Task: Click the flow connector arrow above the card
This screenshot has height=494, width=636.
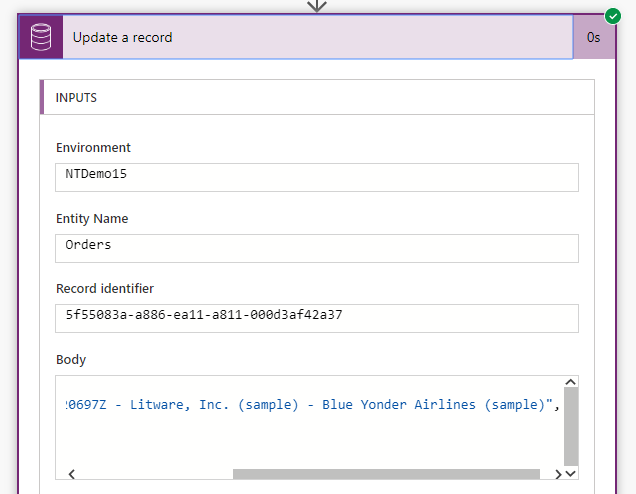Action: pyautogui.click(x=317, y=6)
